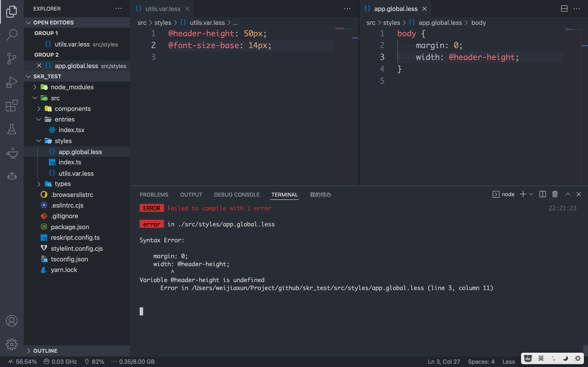Image resolution: width=588 pixels, height=367 pixels.
Task: Open the Search view in the activity bar
Action: click(x=11, y=35)
